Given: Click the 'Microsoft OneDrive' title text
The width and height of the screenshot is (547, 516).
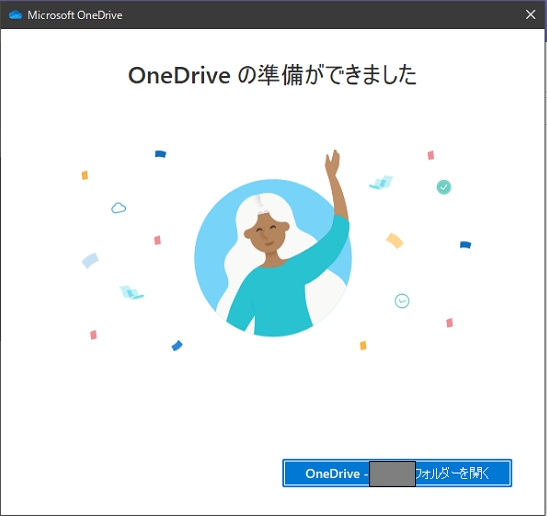Looking at the screenshot, I should click(x=75, y=15).
